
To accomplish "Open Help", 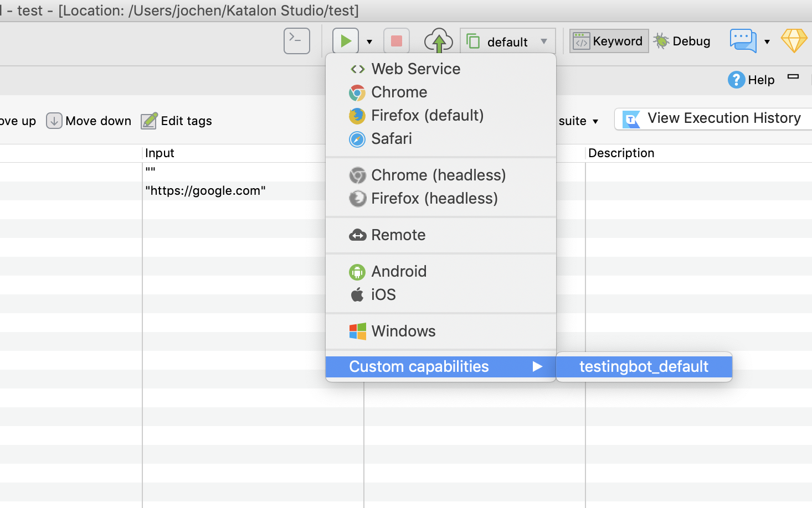I will 751,80.
